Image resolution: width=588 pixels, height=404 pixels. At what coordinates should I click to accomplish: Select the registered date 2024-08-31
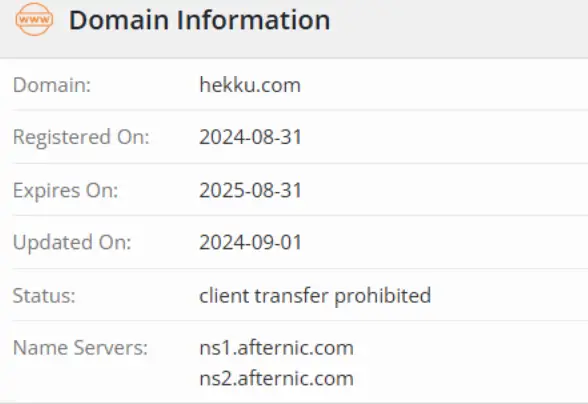(x=250, y=137)
